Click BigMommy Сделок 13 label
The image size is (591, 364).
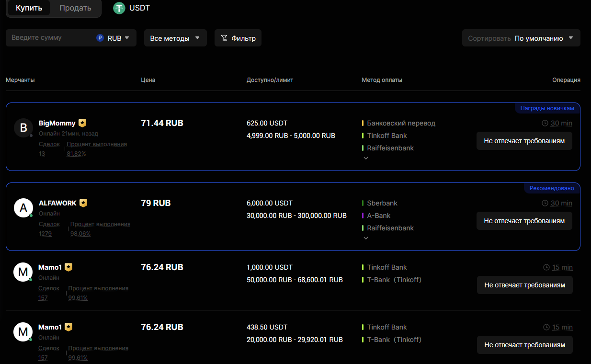tap(49, 149)
